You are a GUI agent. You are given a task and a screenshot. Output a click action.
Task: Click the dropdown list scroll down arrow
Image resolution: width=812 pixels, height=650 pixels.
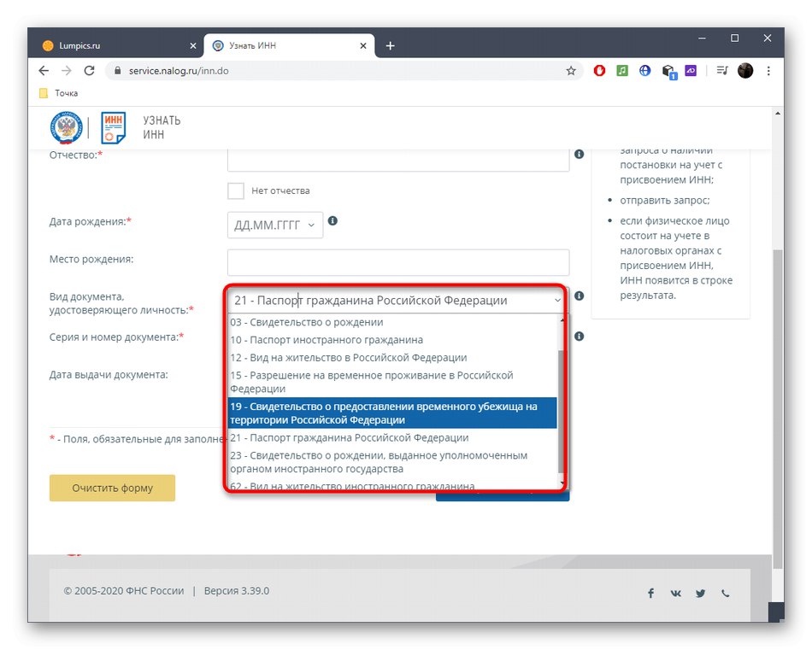(x=562, y=484)
